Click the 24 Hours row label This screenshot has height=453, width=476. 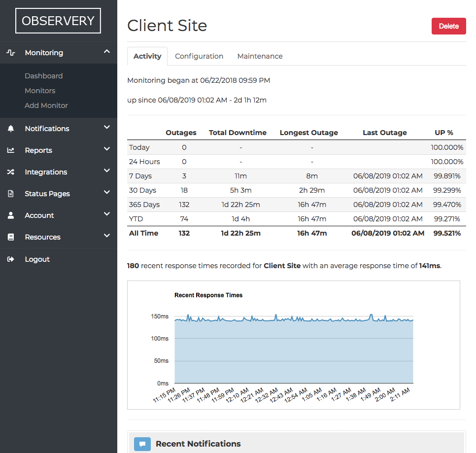[144, 162]
